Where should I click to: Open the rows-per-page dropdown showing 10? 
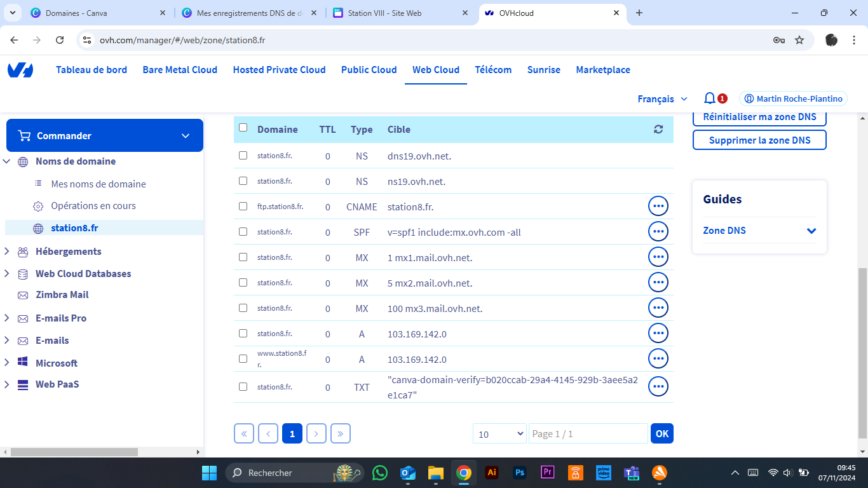499,433
